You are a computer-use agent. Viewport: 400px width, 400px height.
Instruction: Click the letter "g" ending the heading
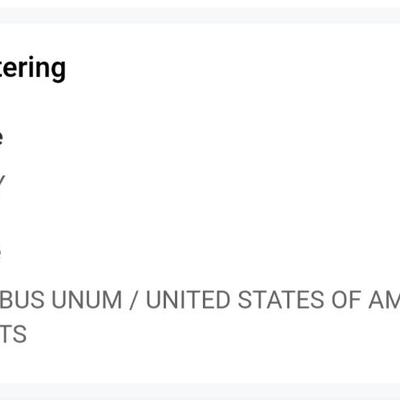point(59,71)
